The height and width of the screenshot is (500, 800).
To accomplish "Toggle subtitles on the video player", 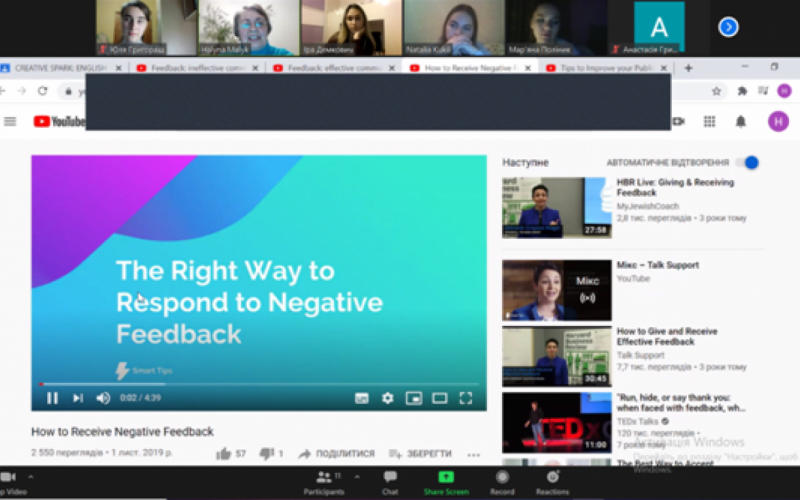I will pyautogui.click(x=361, y=398).
